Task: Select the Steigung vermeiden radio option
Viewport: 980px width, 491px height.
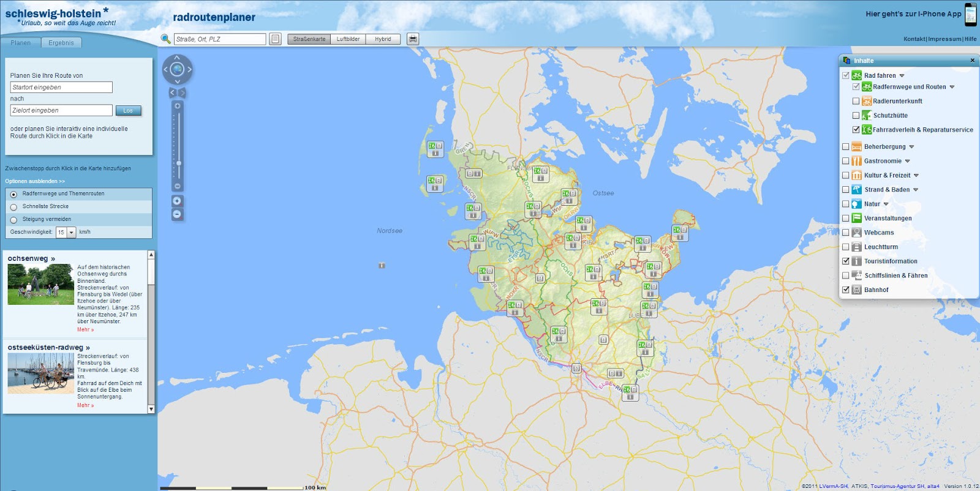Action: (x=13, y=220)
